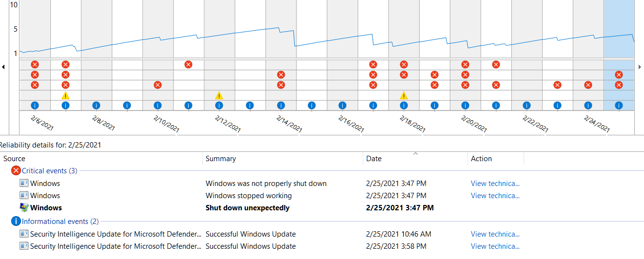
Task: Sort the list by the Summary column header
Action: pos(221,159)
